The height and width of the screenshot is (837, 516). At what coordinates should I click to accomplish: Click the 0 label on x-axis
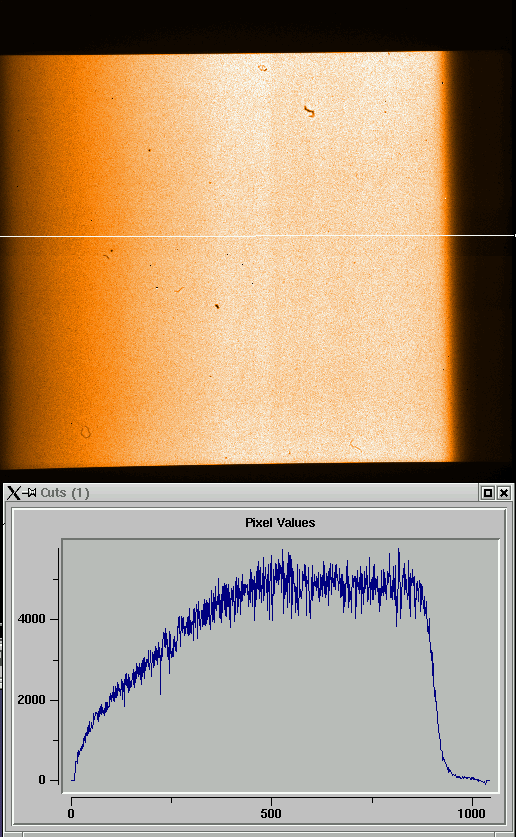[72, 814]
